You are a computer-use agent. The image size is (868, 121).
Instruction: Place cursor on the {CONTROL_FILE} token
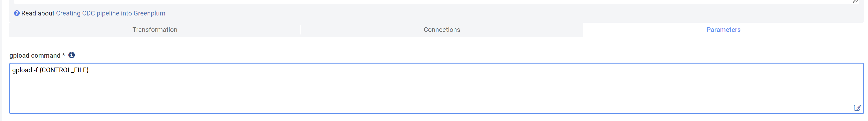pyautogui.click(x=64, y=70)
